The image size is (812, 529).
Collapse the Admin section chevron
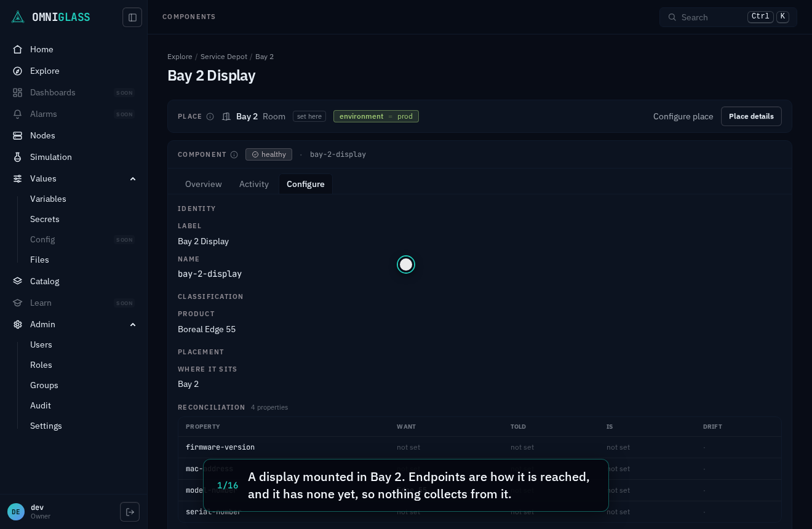(x=133, y=324)
